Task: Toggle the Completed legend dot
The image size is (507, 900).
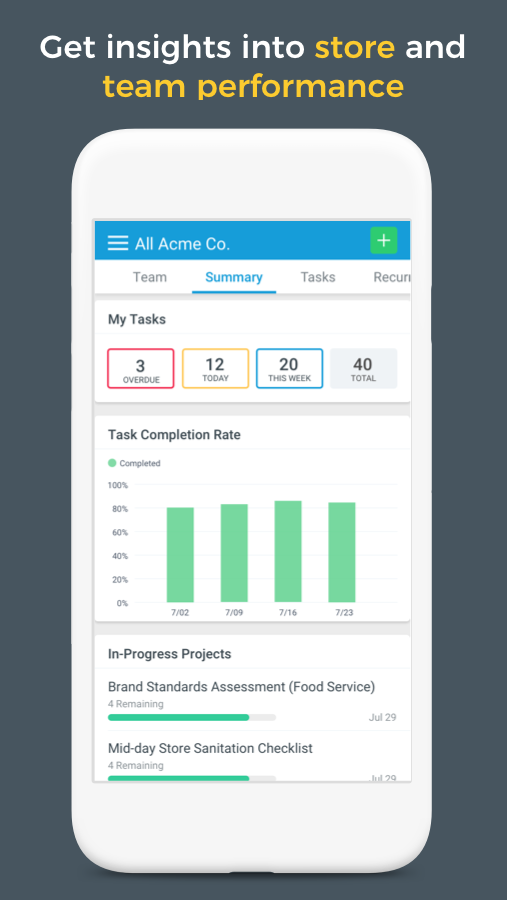Action: coord(112,463)
